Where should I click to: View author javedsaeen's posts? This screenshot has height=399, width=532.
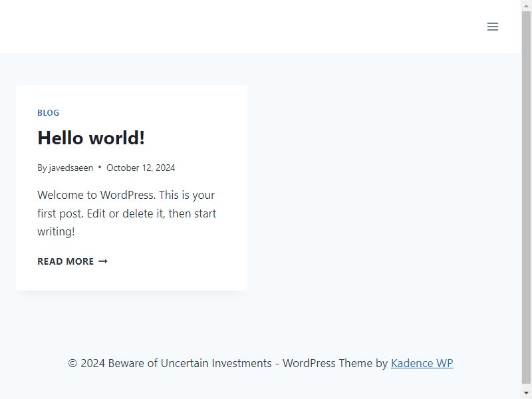point(71,168)
